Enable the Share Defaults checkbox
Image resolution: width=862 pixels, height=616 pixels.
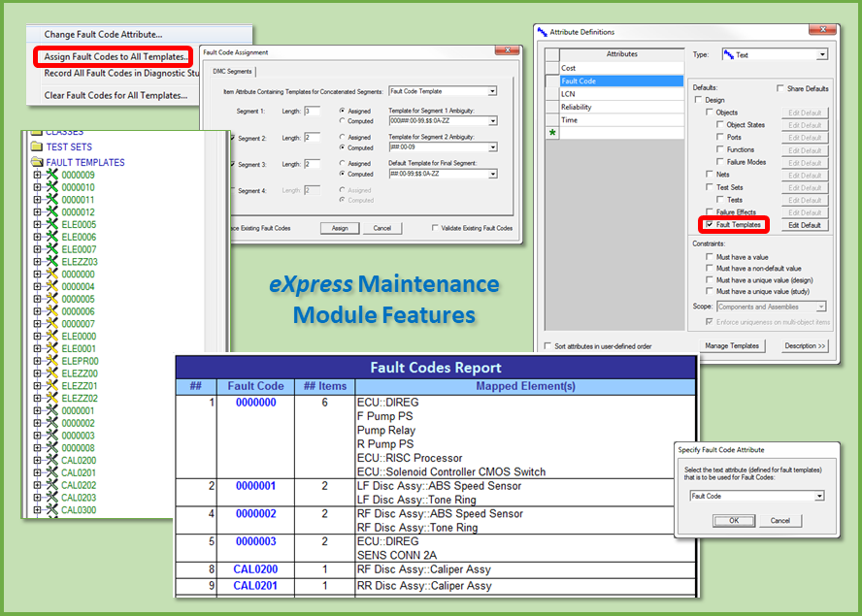point(780,88)
